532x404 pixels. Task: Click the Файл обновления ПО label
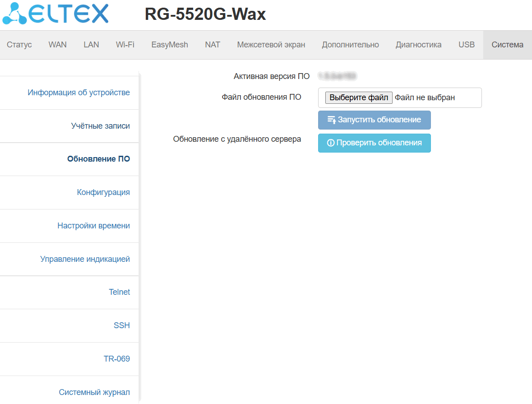pyautogui.click(x=261, y=97)
